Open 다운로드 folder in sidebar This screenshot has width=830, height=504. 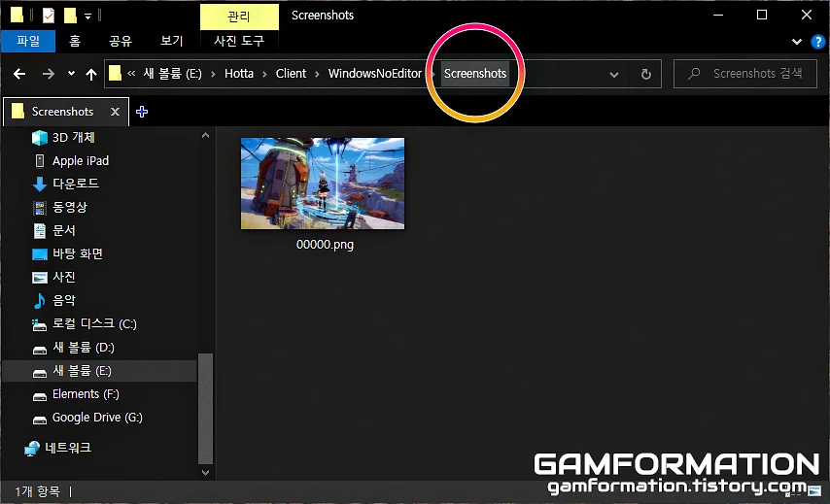[66, 184]
